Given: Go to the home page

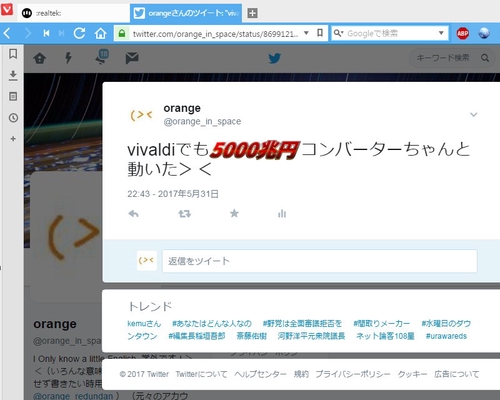Looking at the screenshot, I should (100, 33).
